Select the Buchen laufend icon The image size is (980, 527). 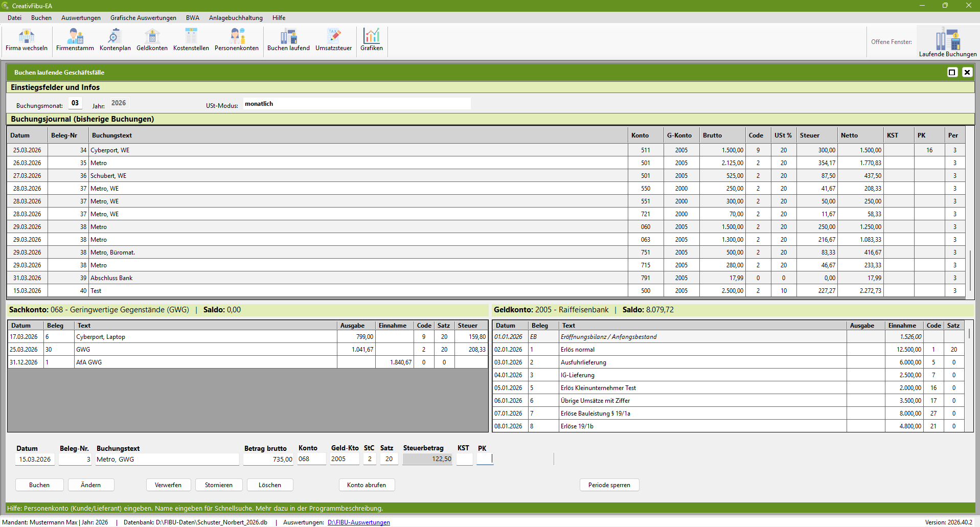pyautogui.click(x=288, y=40)
